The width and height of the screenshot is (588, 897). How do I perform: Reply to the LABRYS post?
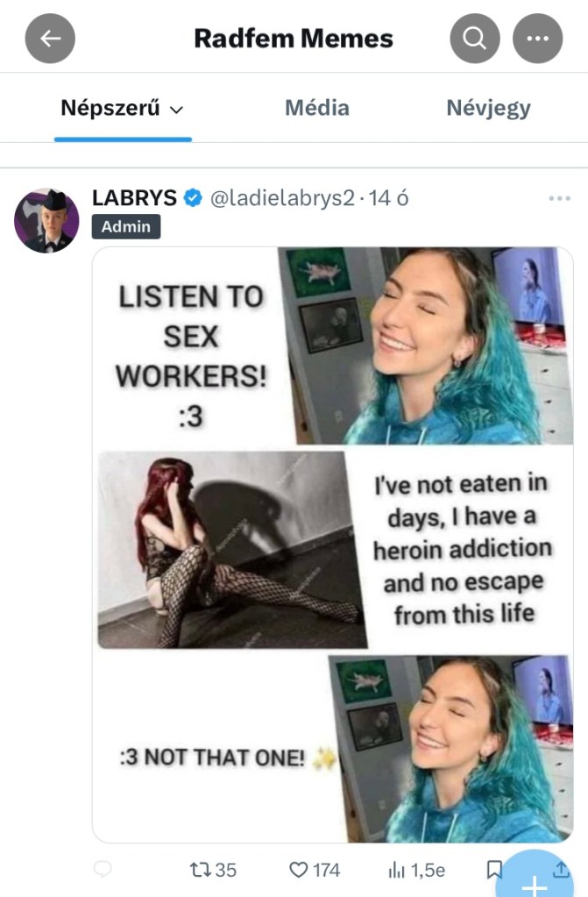coord(103,870)
